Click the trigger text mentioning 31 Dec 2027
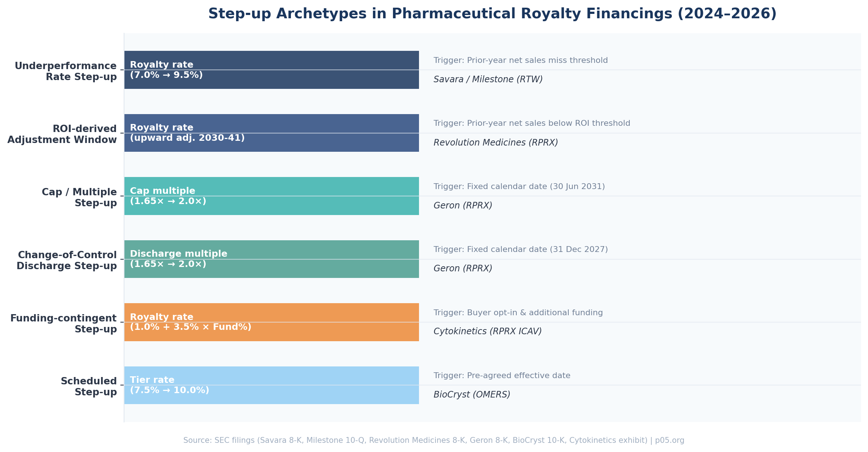 (x=520, y=249)
